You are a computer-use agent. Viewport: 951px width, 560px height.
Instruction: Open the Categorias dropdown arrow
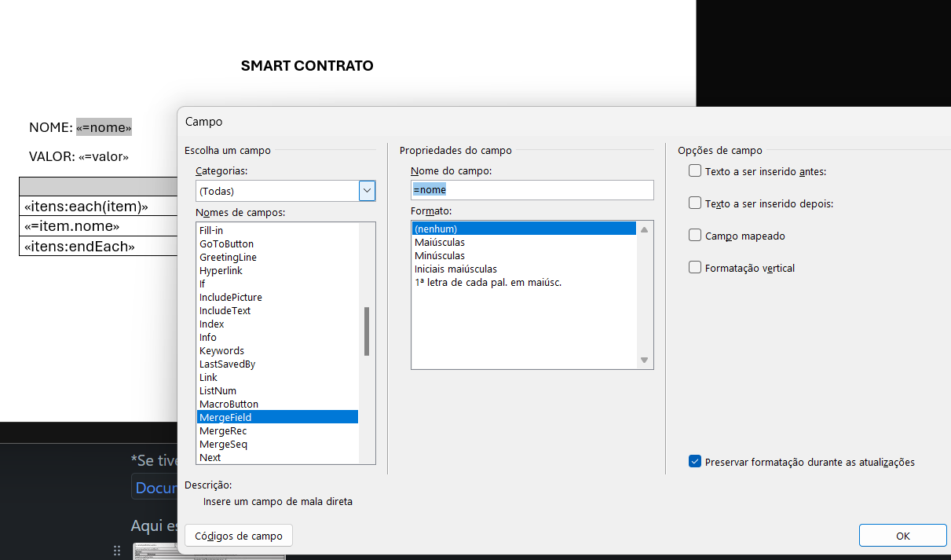click(367, 191)
